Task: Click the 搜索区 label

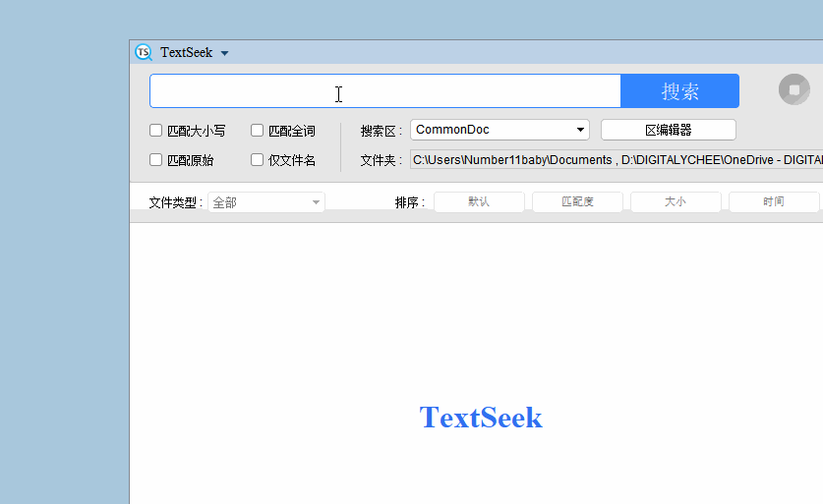Action: (x=382, y=131)
